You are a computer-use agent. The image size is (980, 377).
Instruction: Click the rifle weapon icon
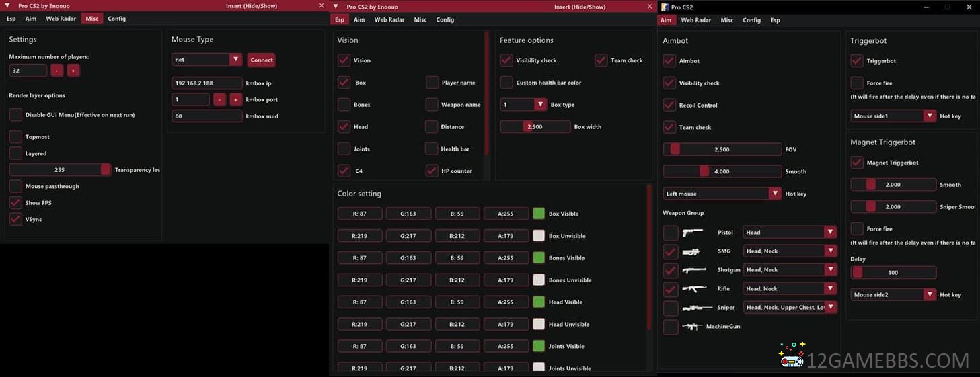coord(693,289)
